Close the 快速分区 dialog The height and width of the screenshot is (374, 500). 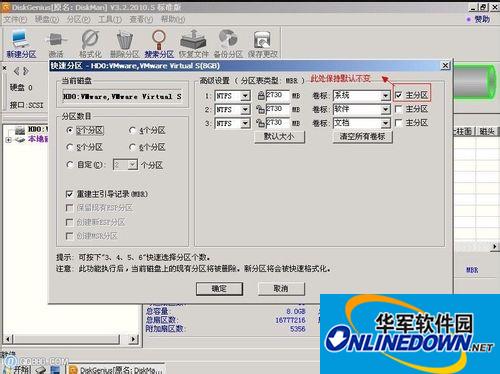coord(445,66)
